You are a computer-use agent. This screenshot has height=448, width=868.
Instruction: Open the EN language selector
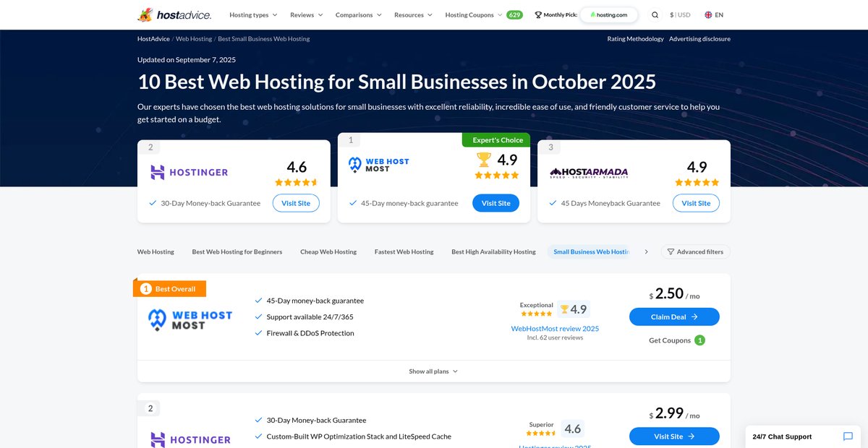tap(713, 14)
